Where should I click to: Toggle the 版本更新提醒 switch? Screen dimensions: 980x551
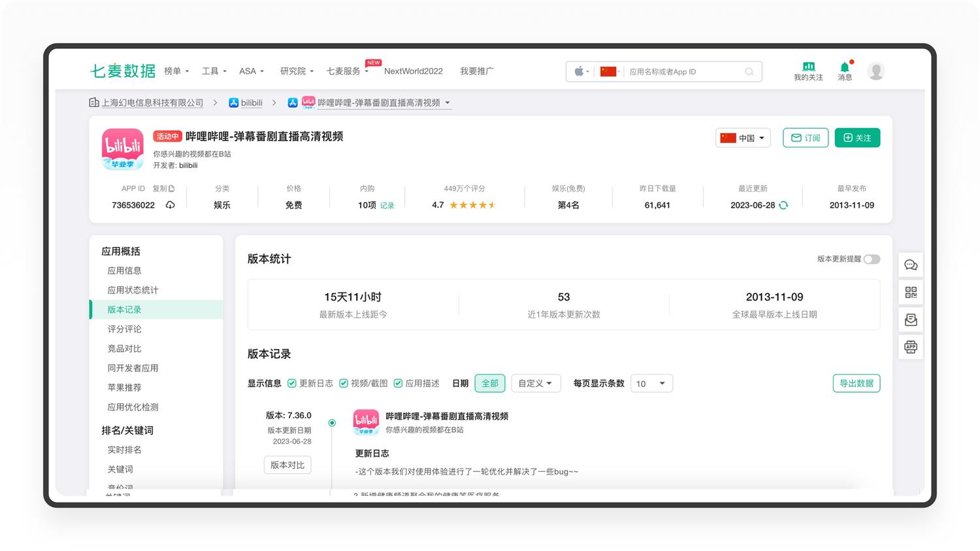[872, 259]
